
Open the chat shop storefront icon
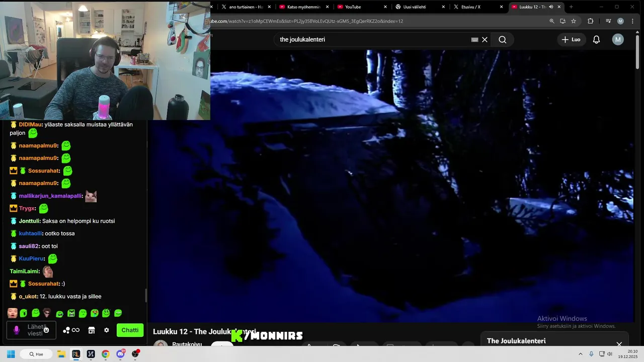click(x=92, y=330)
